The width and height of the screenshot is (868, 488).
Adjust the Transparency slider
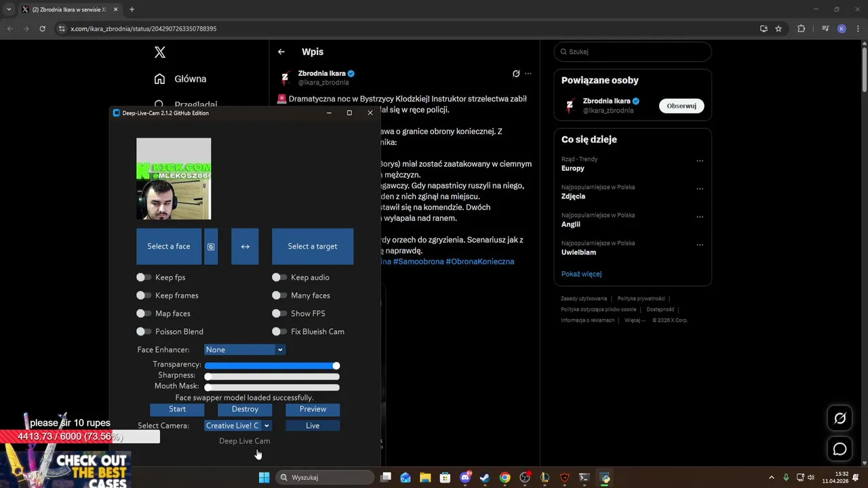[272, 366]
